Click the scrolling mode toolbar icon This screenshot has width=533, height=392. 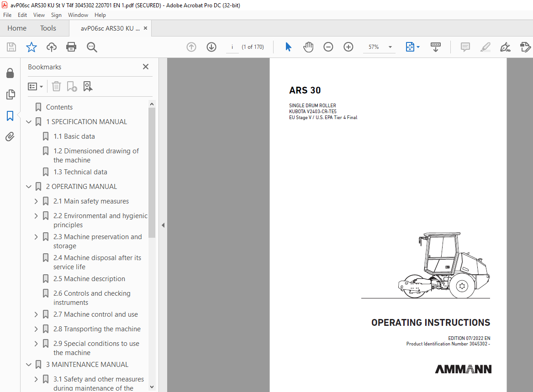(x=435, y=47)
